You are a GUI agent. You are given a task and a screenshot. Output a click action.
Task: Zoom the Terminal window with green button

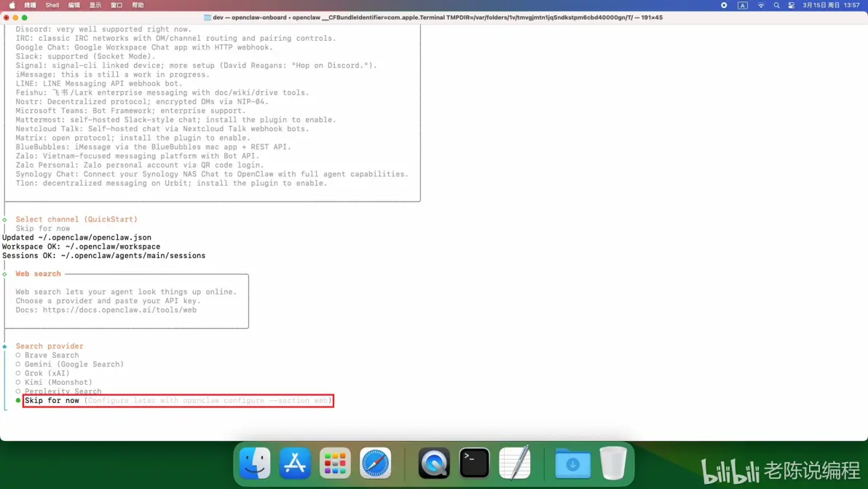24,17
